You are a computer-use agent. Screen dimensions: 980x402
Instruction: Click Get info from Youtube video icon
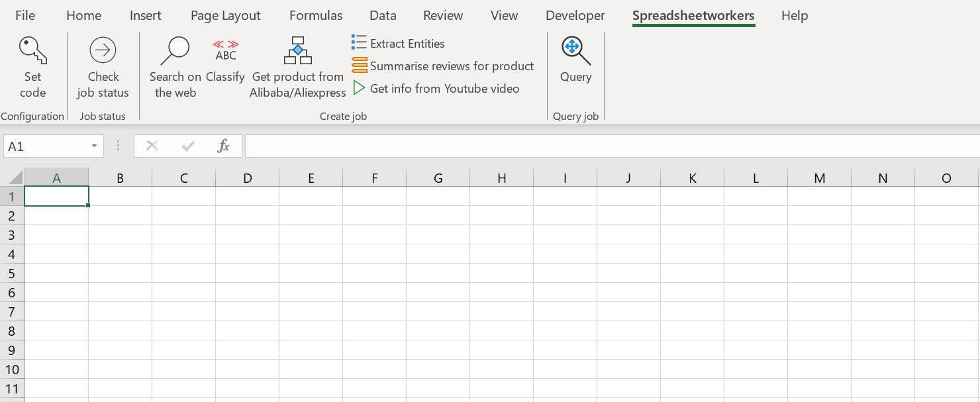click(359, 88)
